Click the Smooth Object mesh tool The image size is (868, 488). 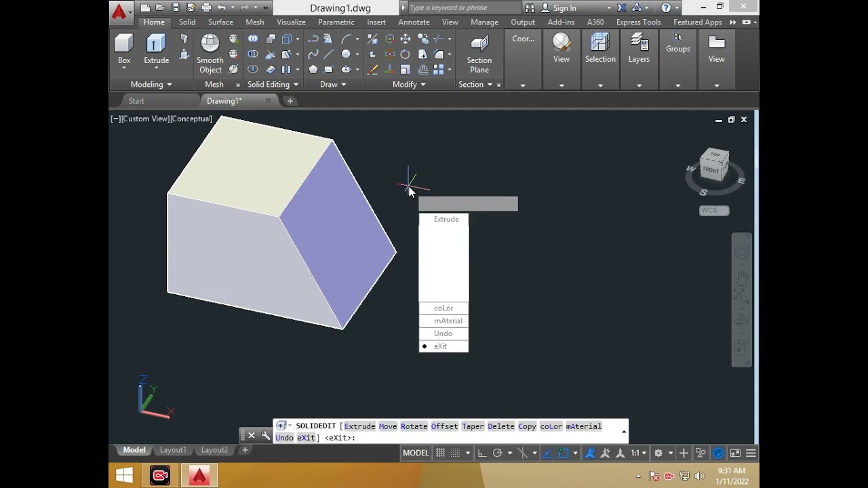210,54
